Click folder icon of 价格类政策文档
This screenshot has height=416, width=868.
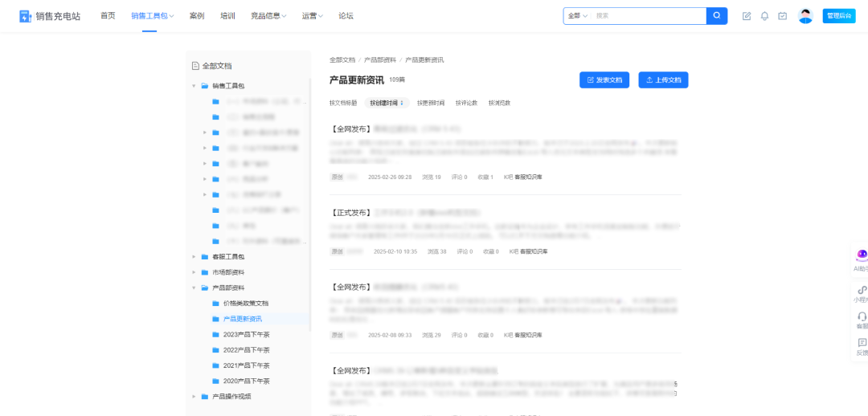tap(215, 303)
